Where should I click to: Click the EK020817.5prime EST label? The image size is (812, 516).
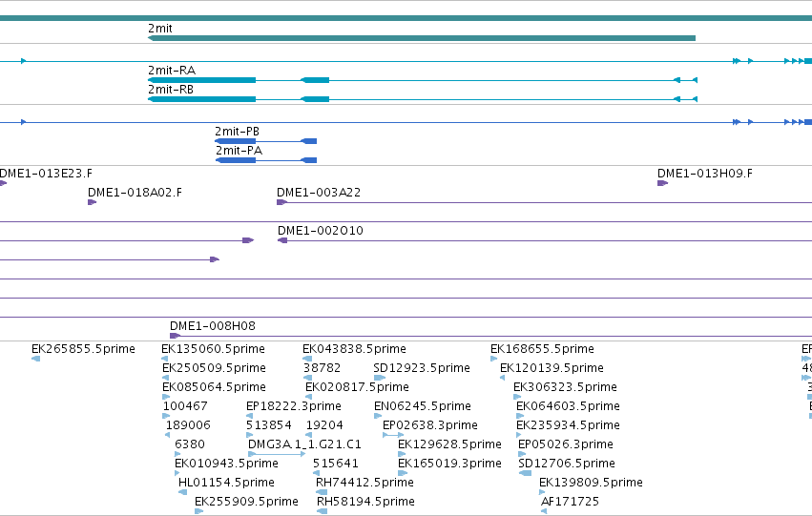357,387
